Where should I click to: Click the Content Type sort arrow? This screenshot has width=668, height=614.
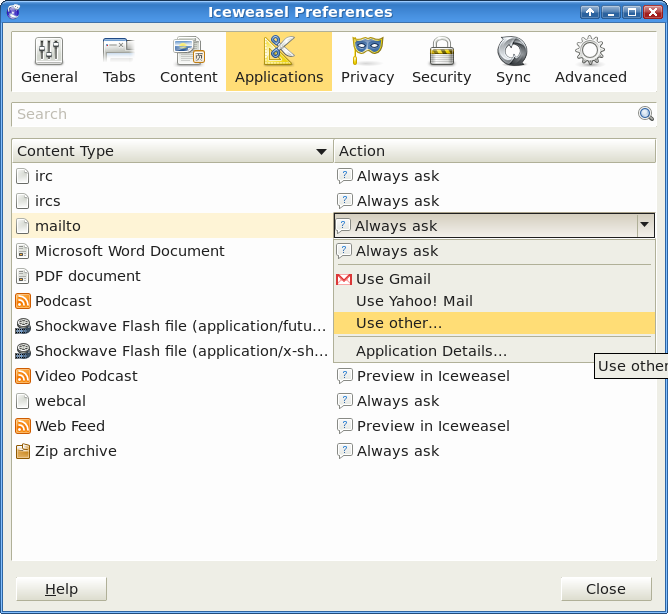click(321, 151)
